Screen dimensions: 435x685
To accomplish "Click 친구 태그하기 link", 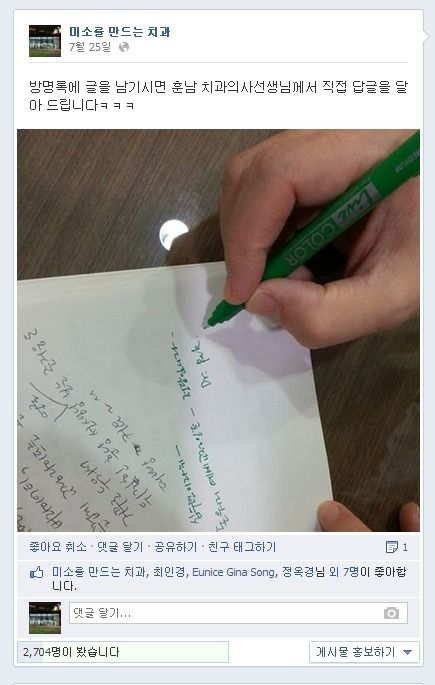I will pos(242,547).
